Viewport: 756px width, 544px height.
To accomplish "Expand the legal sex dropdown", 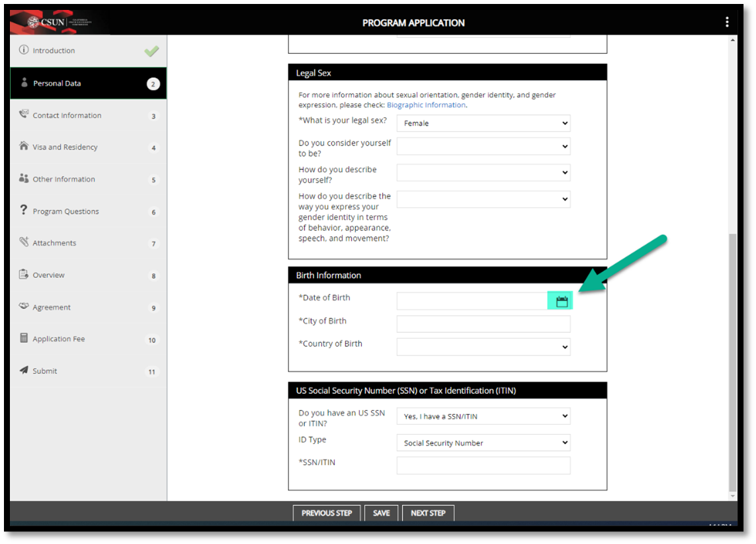I will click(x=483, y=123).
